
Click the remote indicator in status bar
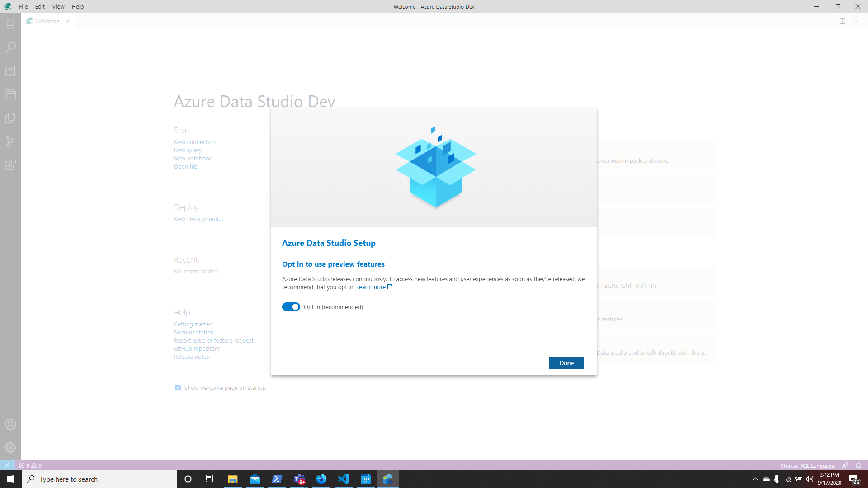(x=7, y=465)
